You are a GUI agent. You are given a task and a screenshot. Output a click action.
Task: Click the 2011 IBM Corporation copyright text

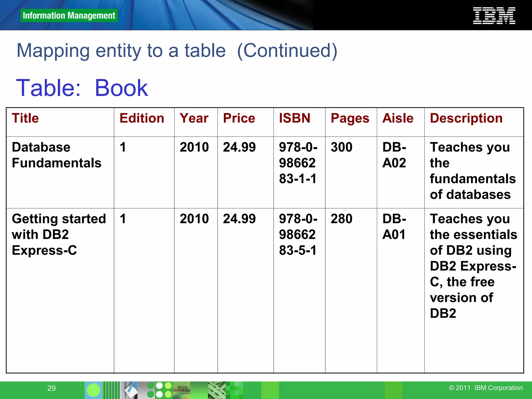pos(486,388)
